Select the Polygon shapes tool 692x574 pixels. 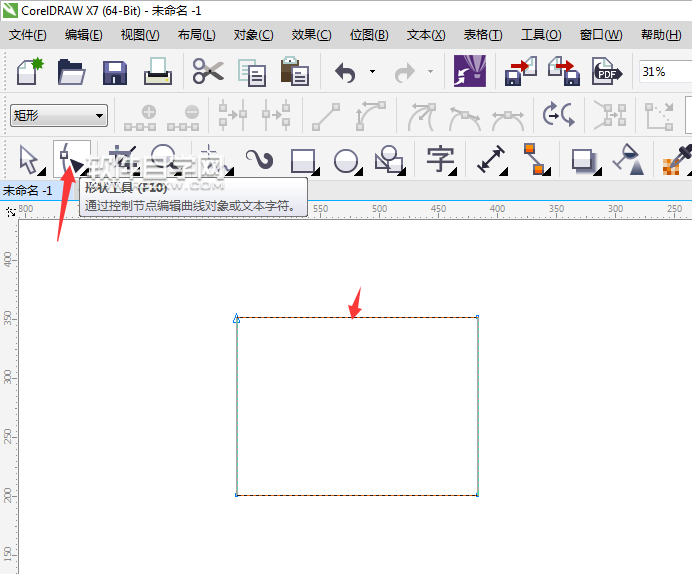tap(390, 160)
